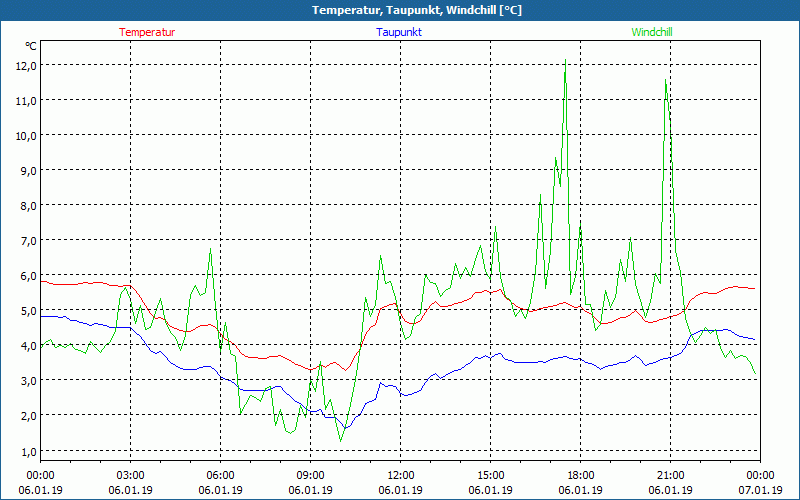Click the 1,0 y-axis value
800x500 pixels.
[x=29, y=451]
